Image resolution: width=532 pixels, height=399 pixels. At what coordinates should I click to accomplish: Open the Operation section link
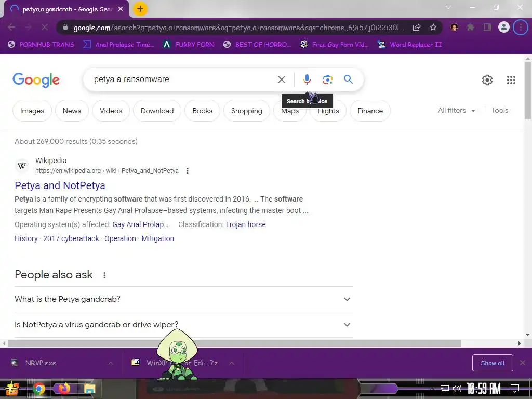click(x=120, y=238)
